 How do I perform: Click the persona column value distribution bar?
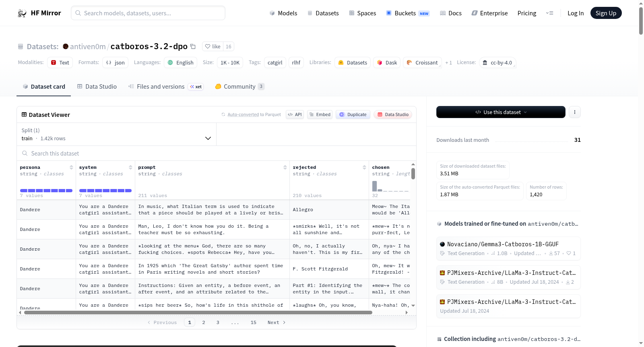(46, 191)
